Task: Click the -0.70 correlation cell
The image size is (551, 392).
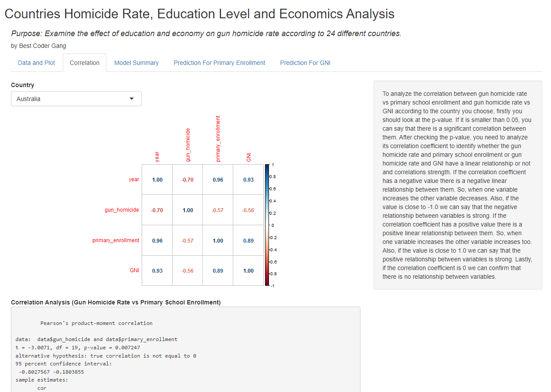Action: pyautogui.click(x=187, y=179)
